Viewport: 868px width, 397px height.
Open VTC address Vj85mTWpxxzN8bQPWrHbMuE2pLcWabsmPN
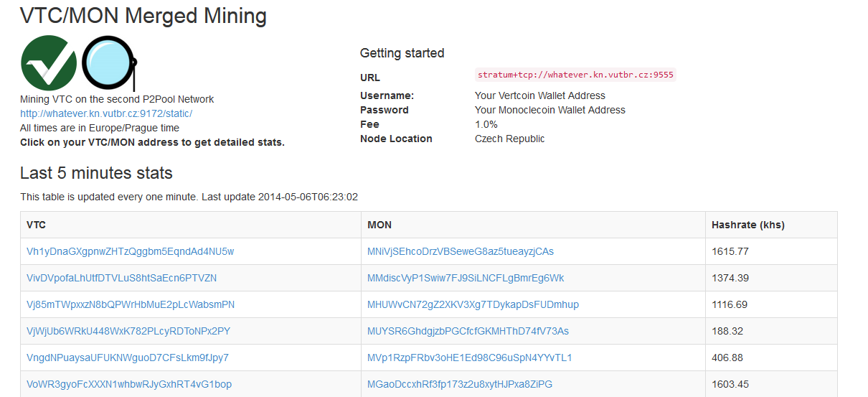pyautogui.click(x=131, y=304)
